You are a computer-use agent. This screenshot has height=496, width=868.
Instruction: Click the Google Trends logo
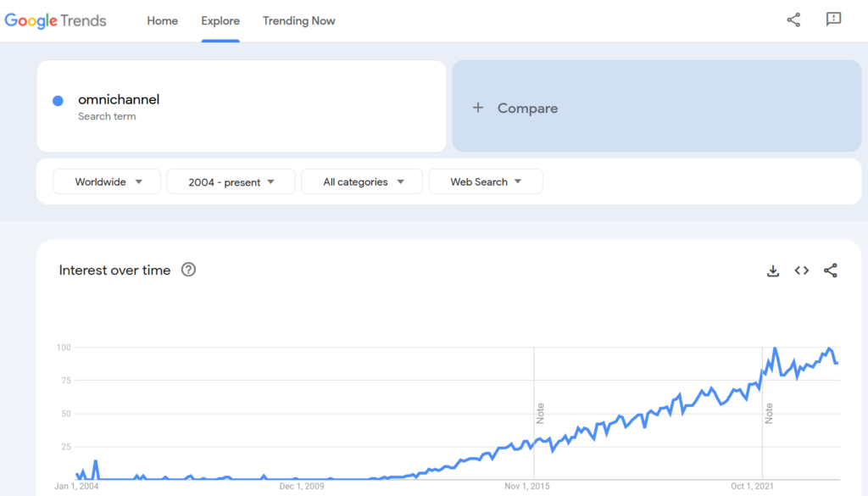tap(56, 20)
